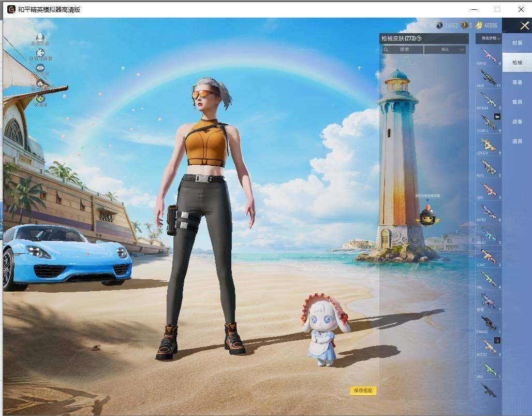Click the small badge on SCAR-L entry
532x416 pixels.
pyautogui.click(x=497, y=117)
